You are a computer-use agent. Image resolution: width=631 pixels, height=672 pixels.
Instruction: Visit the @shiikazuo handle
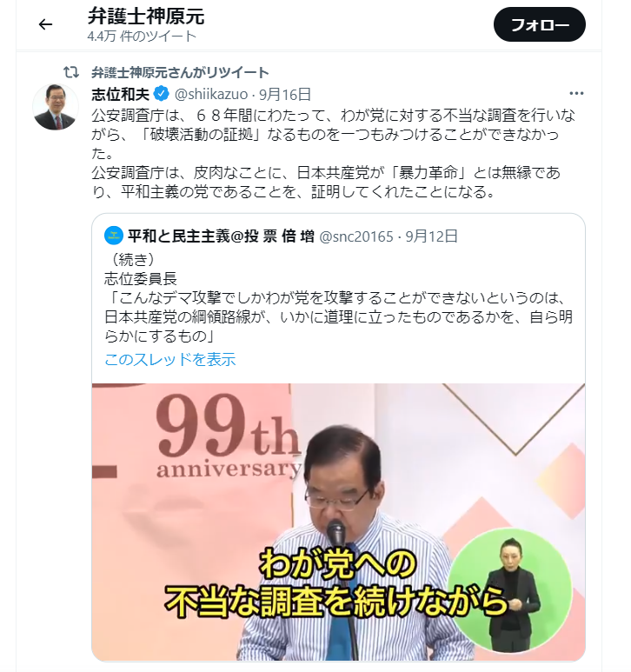pyautogui.click(x=211, y=94)
